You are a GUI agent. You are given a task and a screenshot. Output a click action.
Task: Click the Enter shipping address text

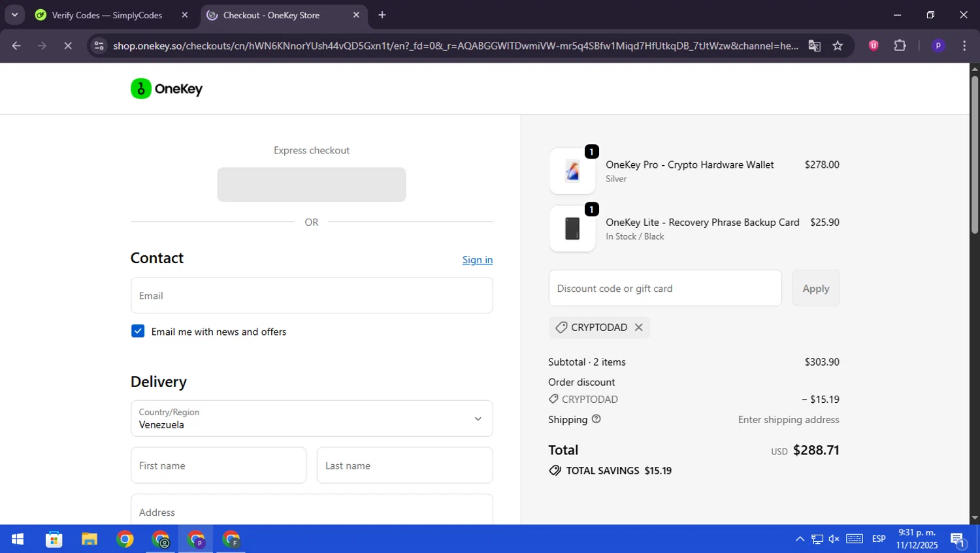point(789,420)
